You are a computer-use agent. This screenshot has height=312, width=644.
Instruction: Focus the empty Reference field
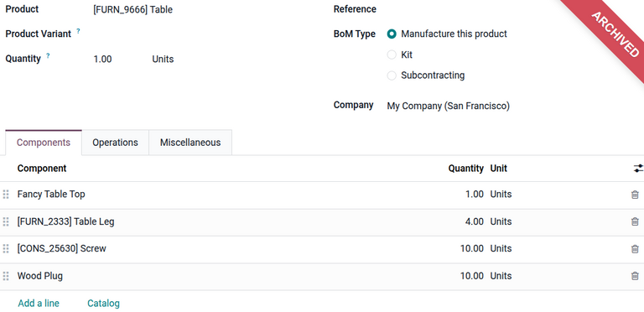tap(509, 10)
